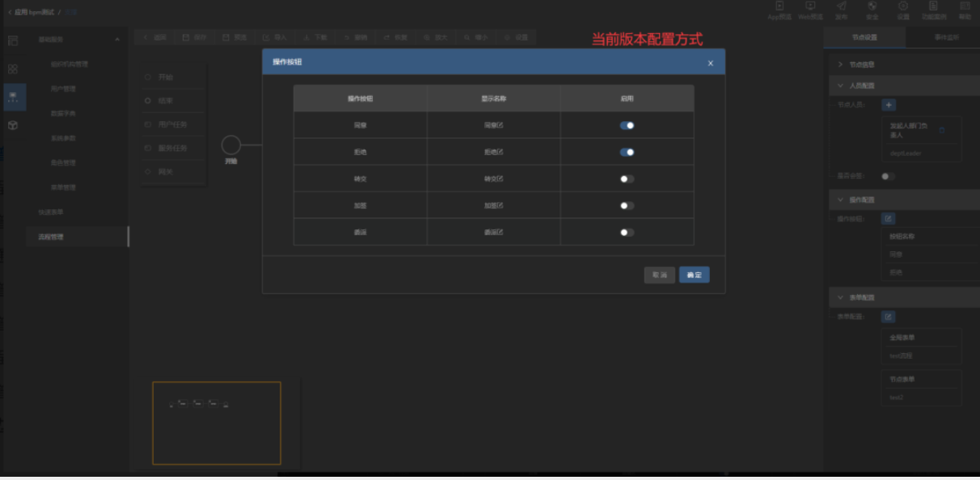Click the minimap thumbnail at bottom left
980x480 pixels.
click(216, 422)
